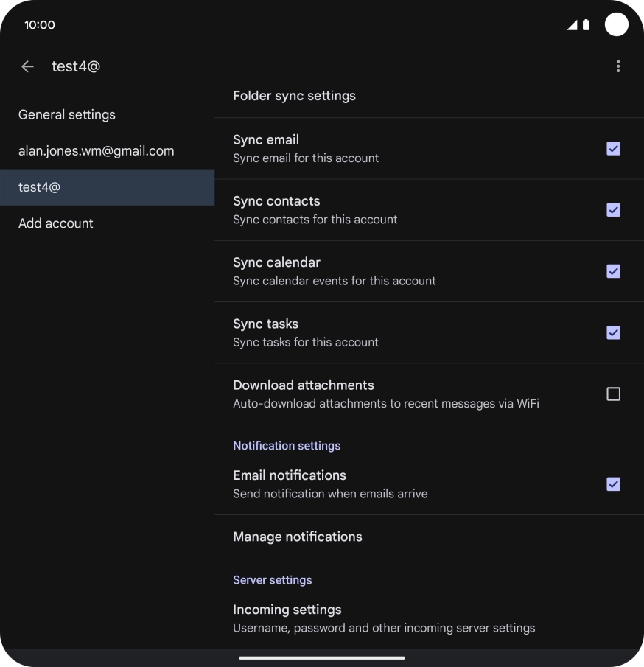644x667 pixels.
Task: Enable the Download attachments checkbox
Action: pyautogui.click(x=613, y=394)
